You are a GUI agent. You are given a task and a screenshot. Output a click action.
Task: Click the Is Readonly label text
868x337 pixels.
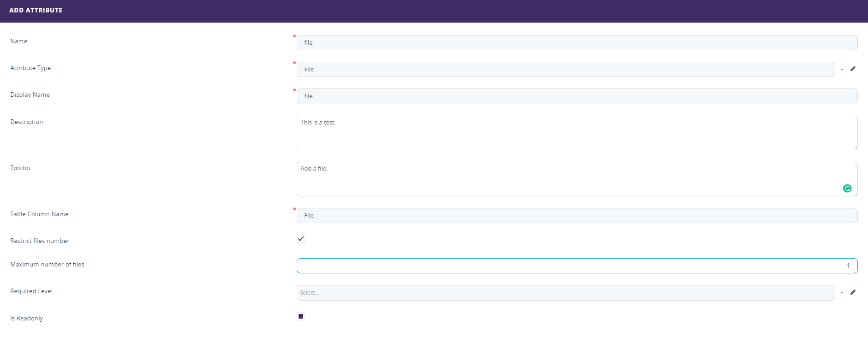tap(27, 318)
